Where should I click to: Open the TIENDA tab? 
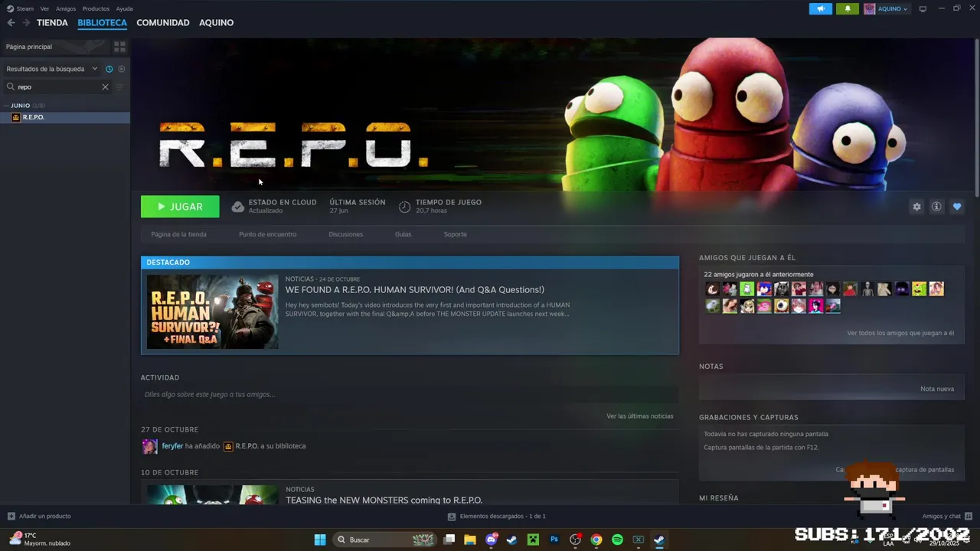[x=52, y=23]
